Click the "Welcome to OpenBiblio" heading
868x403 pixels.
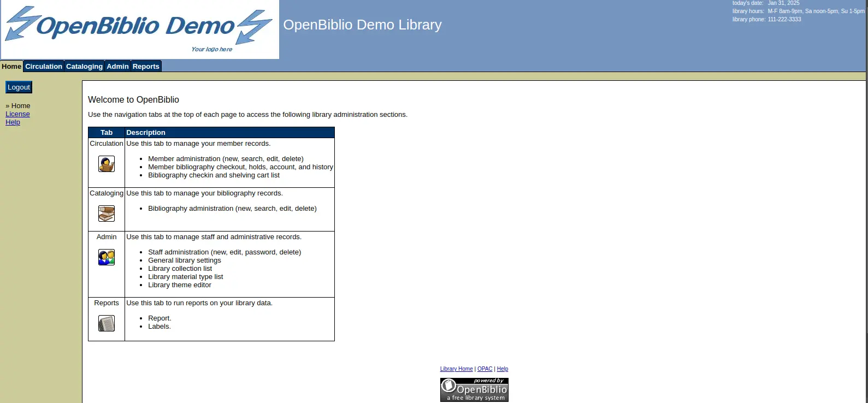click(x=133, y=99)
